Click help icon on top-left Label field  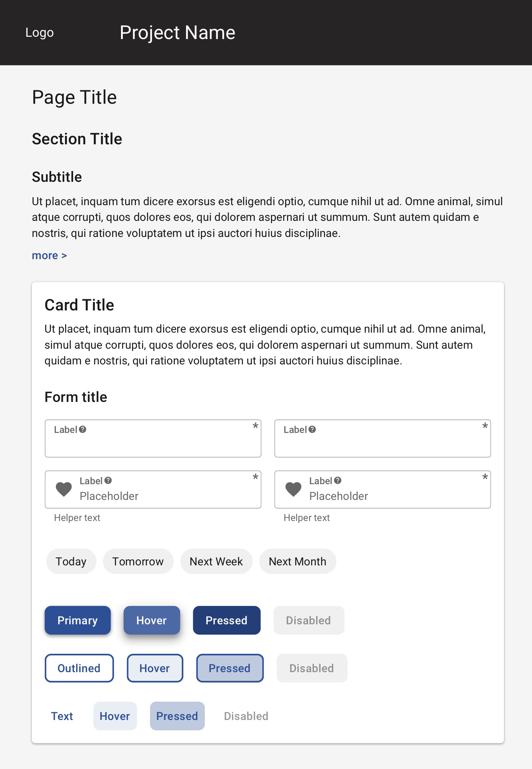coord(83,429)
